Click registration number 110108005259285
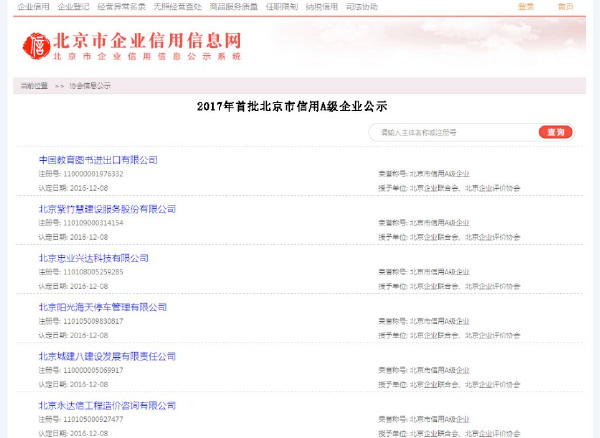 [x=93, y=272]
